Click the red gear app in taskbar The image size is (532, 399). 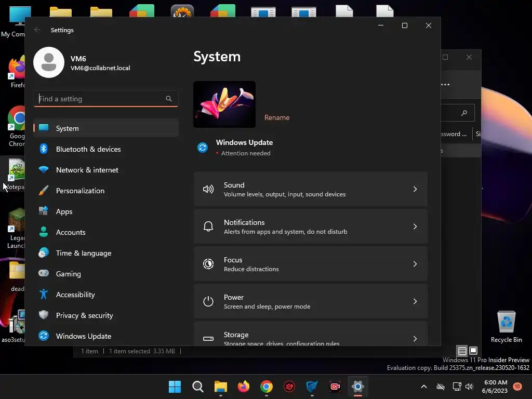(289, 387)
